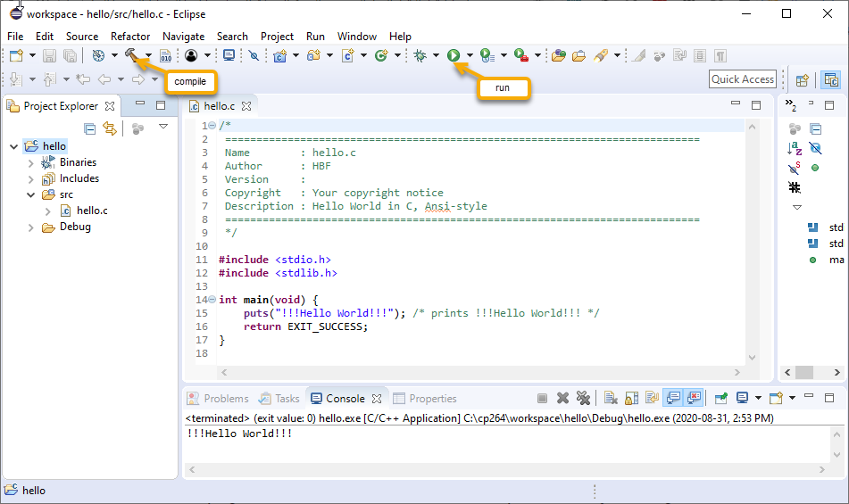This screenshot has width=849, height=504.
Task: Click console horizontal scrollbar right arrow
Action: (822, 469)
